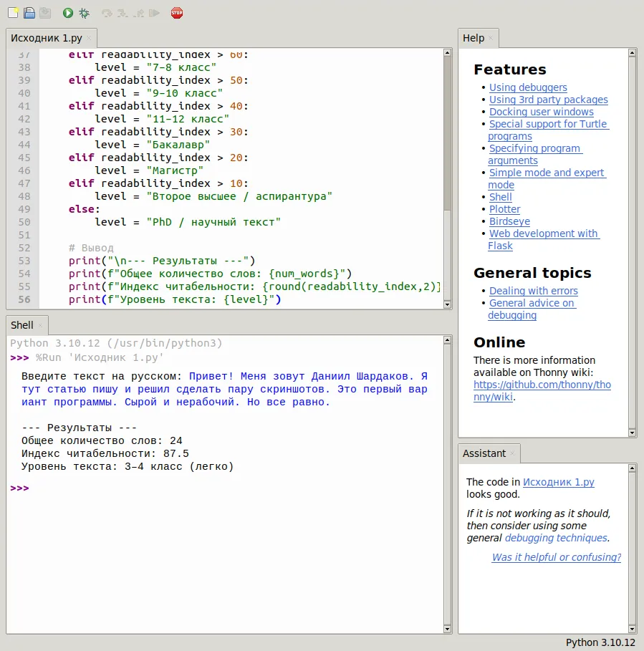Click Was it helpful or confusing link

[x=557, y=557]
